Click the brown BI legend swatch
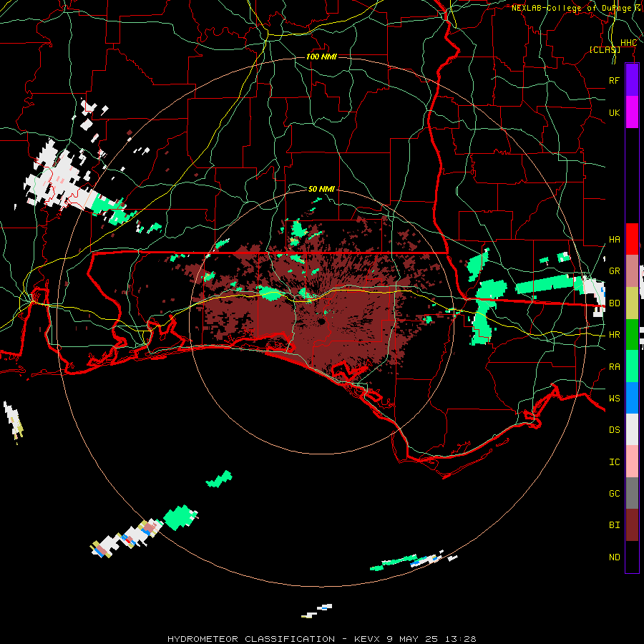 [x=632, y=525]
